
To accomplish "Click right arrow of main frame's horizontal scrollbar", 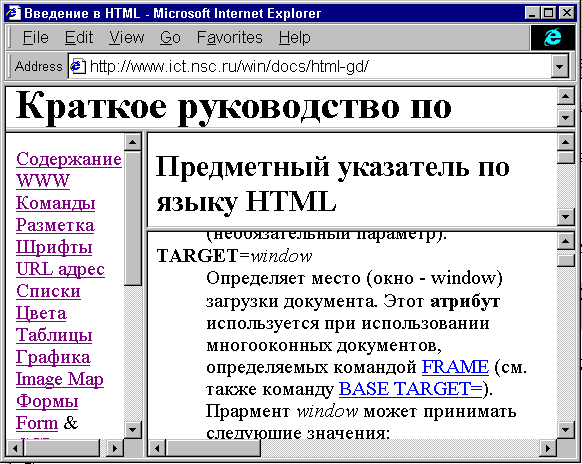I will tap(548, 448).
